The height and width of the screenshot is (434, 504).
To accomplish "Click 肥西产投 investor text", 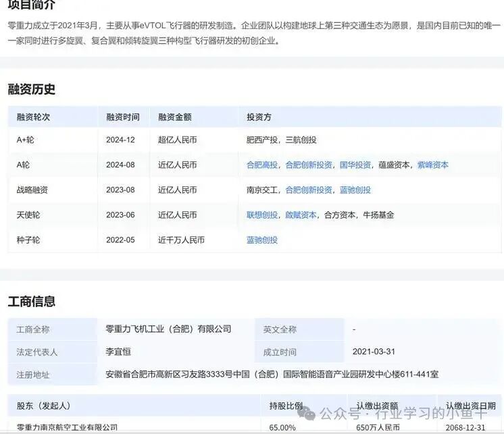I will click(262, 140).
